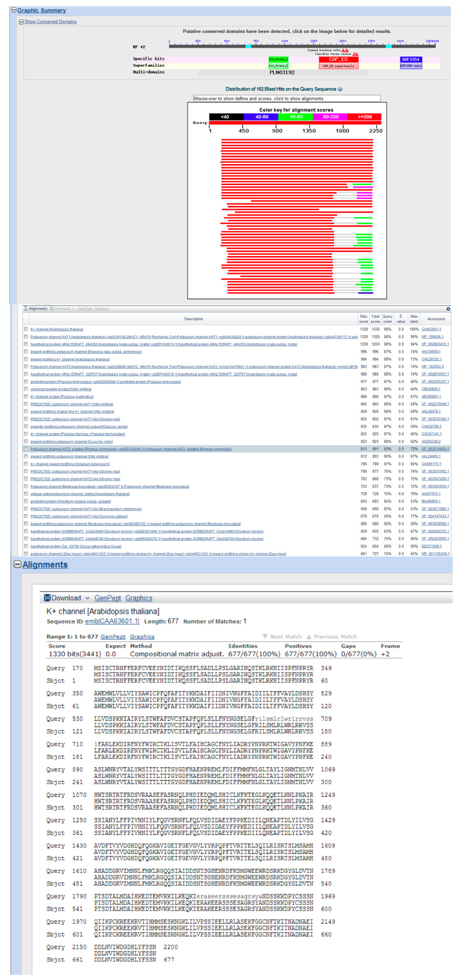
Task: Select the green Ion_trans_2 specific hit box
Action: point(278,60)
